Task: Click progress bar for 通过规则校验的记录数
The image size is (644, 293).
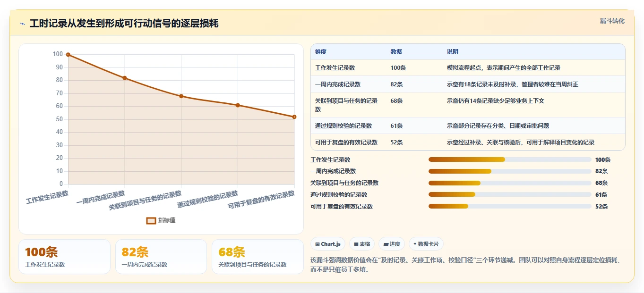Action: (x=510, y=195)
